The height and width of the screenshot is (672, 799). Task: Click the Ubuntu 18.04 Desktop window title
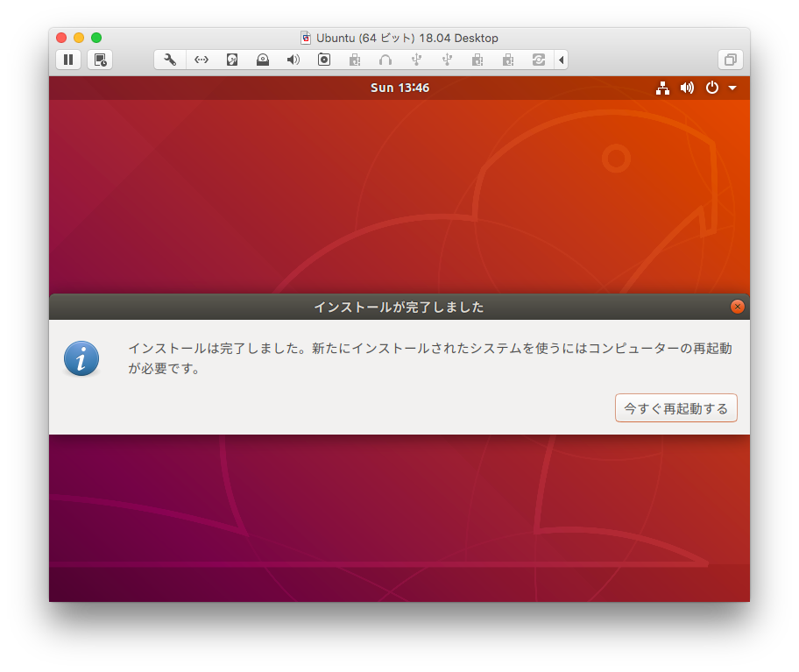[407, 39]
